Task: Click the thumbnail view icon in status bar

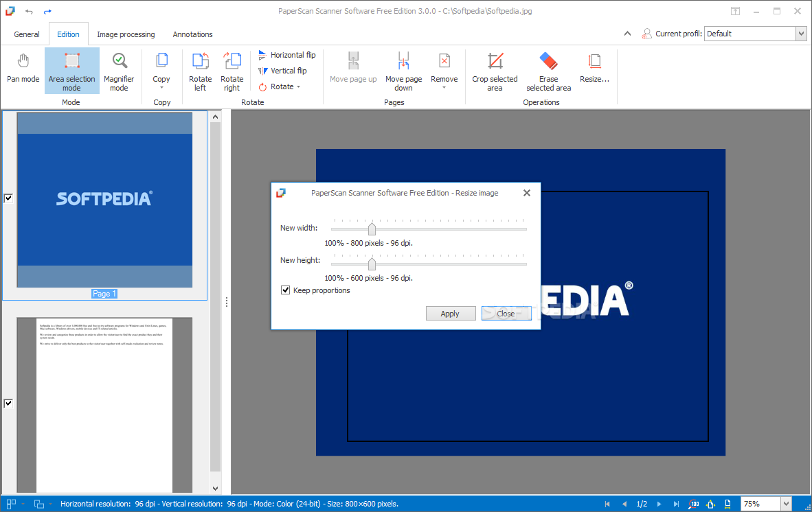Action: coord(11,504)
